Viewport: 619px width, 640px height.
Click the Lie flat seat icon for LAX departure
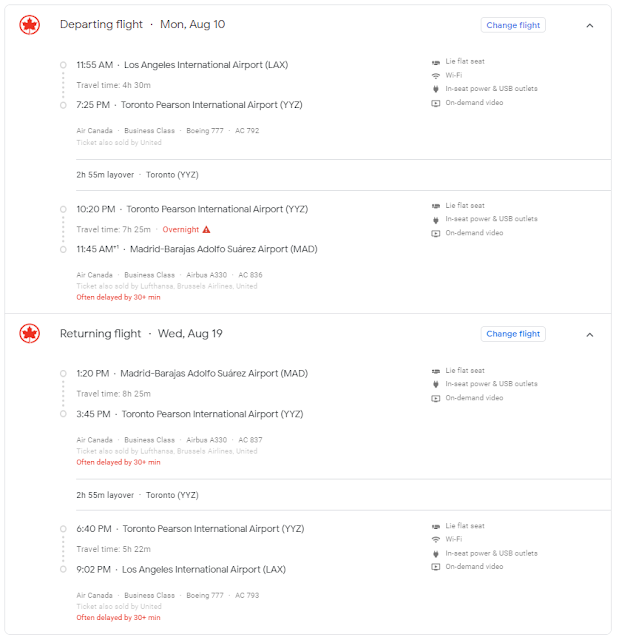[x=436, y=62]
